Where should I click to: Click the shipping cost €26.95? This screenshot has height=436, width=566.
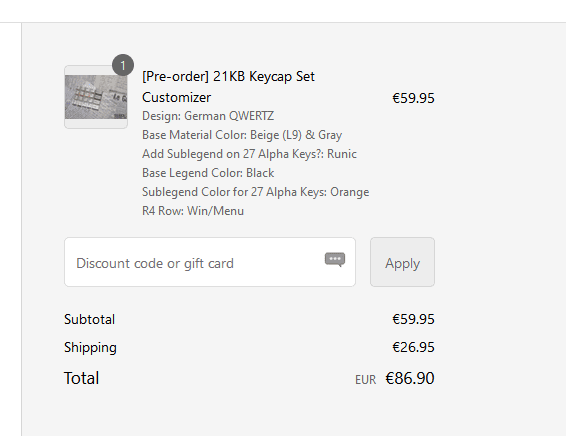pos(413,347)
